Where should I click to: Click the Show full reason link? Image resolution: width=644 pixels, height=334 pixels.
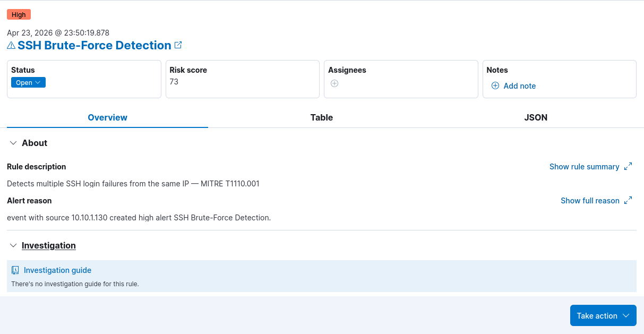tap(590, 201)
